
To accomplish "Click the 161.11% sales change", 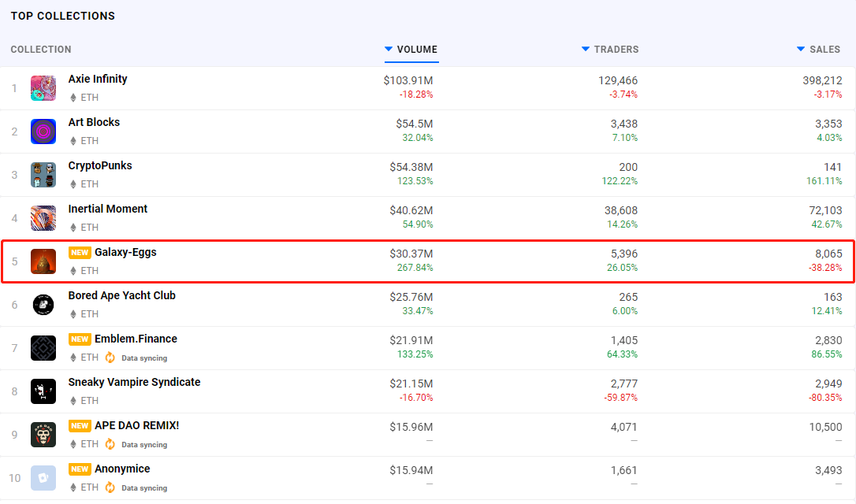I will (x=824, y=181).
